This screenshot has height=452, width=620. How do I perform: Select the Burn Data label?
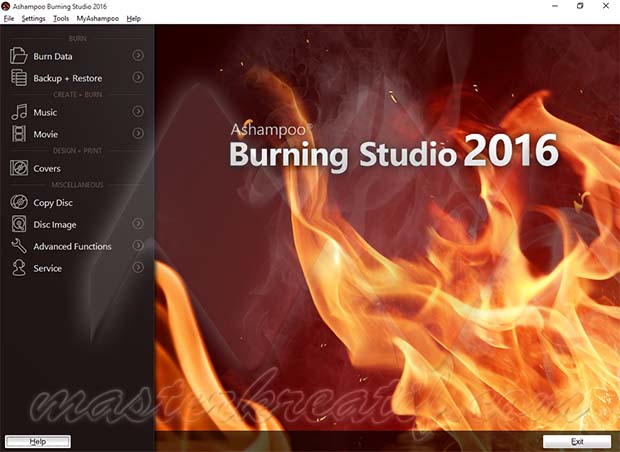coord(53,57)
